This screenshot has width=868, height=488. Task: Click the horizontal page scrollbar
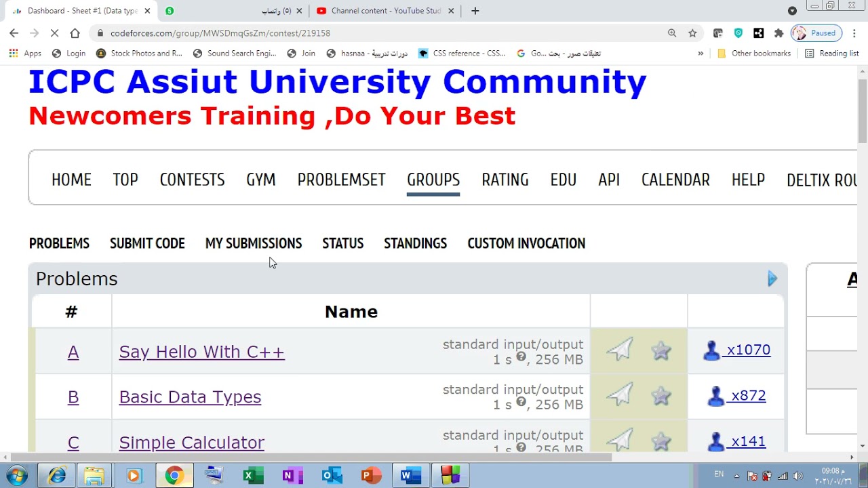click(x=312, y=457)
